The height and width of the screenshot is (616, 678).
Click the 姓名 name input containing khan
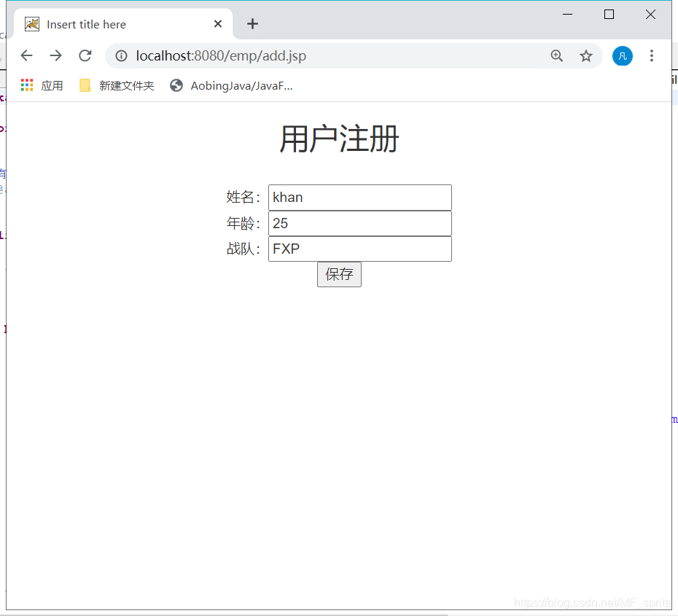coord(359,197)
